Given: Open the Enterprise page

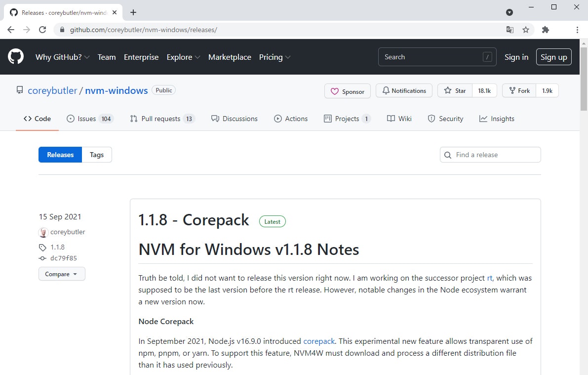Looking at the screenshot, I should 141,57.
